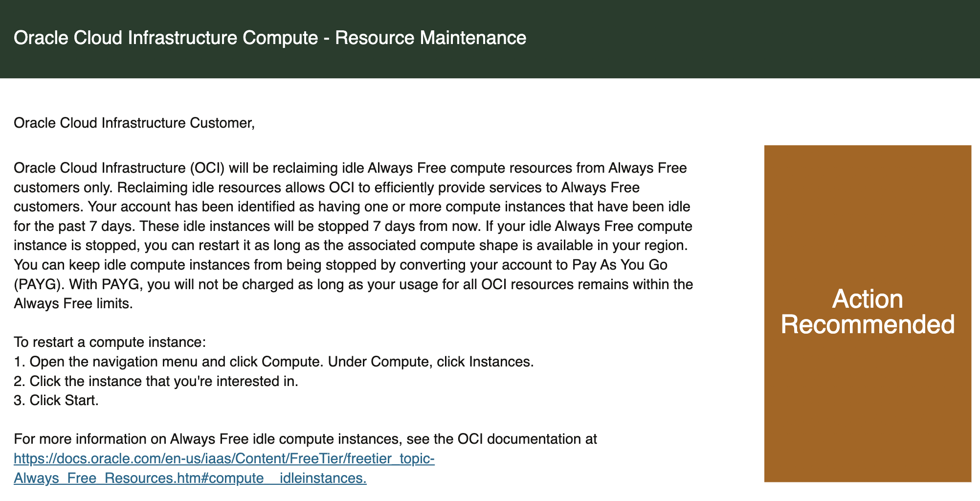Click the phrase Pay As You Go
This screenshot has width=980, height=501.
620,265
